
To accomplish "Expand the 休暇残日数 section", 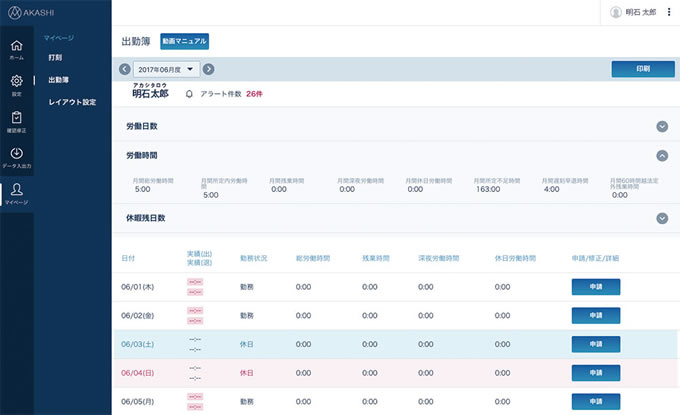I will [661, 218].
